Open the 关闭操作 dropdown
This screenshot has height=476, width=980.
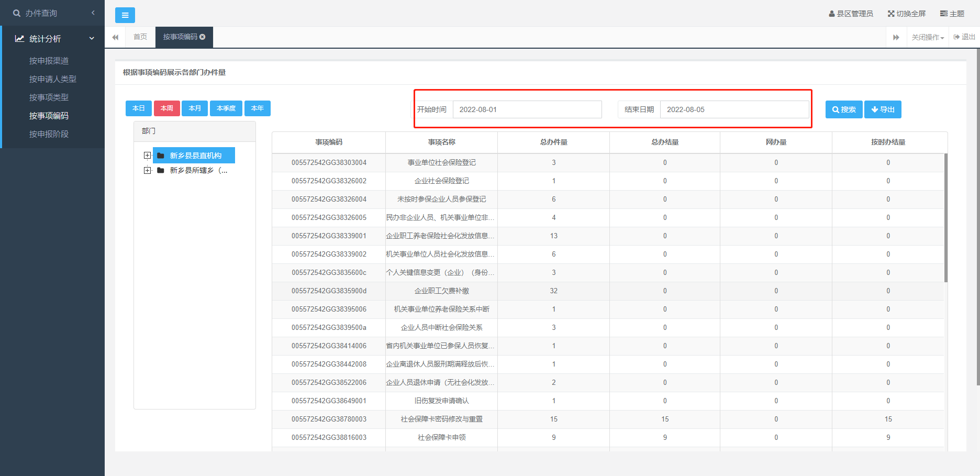click(928, 37)
